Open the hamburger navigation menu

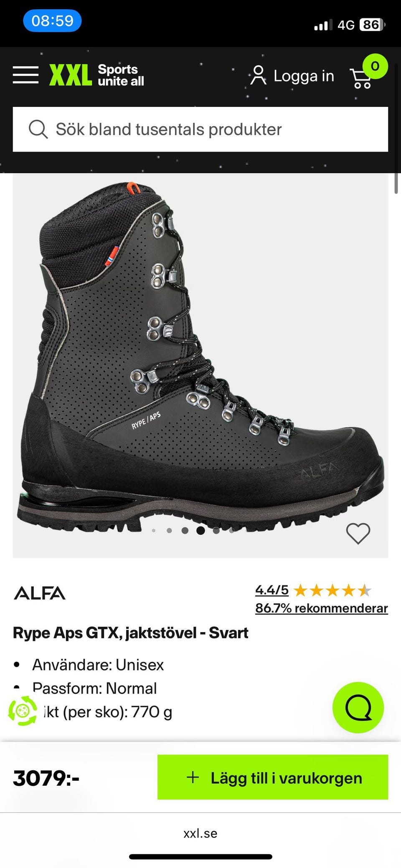pos(25,75)
